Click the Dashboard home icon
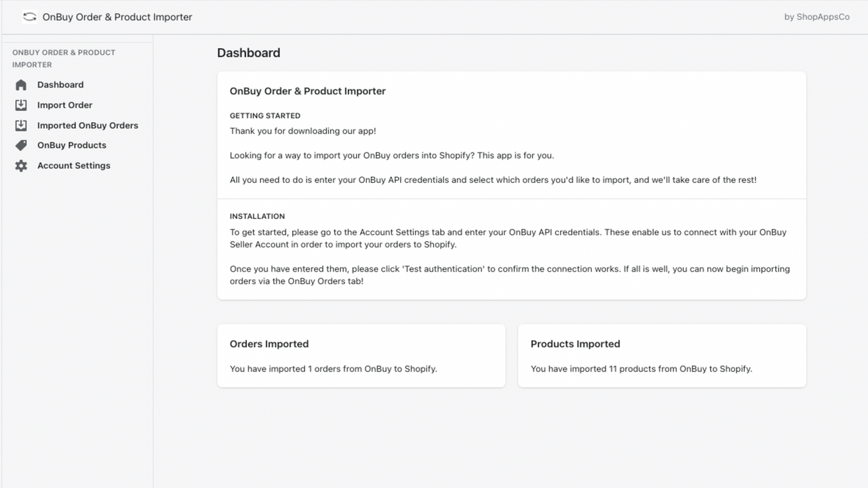The image size is (868, 488). pyautogui.click(x=21, y=85)
